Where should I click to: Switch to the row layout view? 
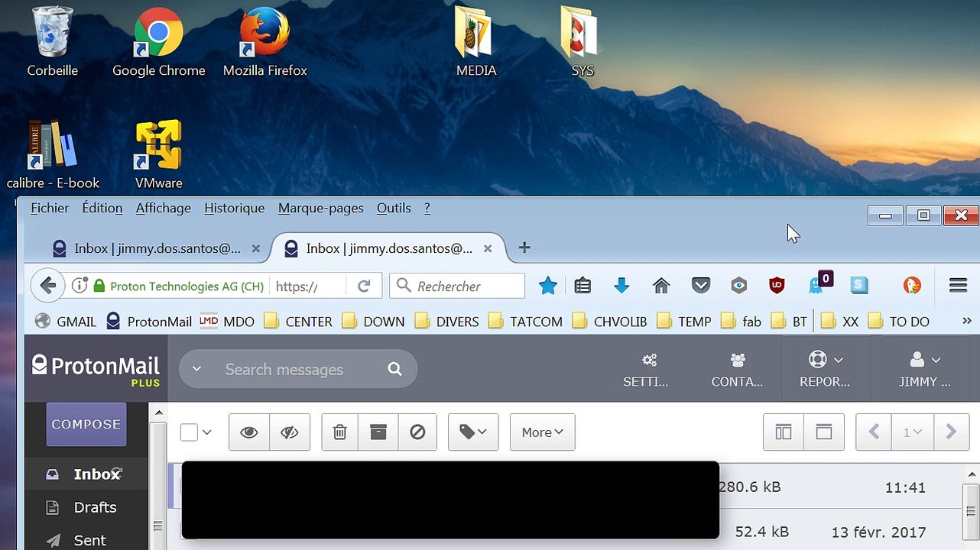coord(824,432)
